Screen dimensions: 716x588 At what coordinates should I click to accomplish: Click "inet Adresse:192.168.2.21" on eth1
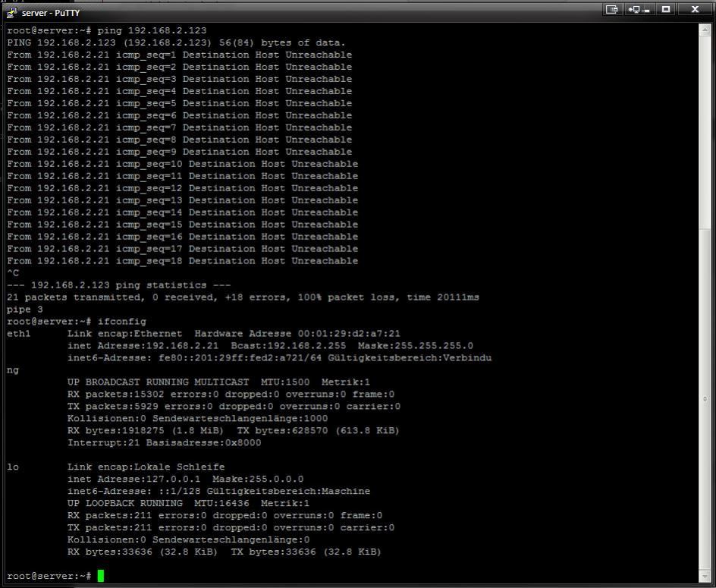click(x=143, y=346)
